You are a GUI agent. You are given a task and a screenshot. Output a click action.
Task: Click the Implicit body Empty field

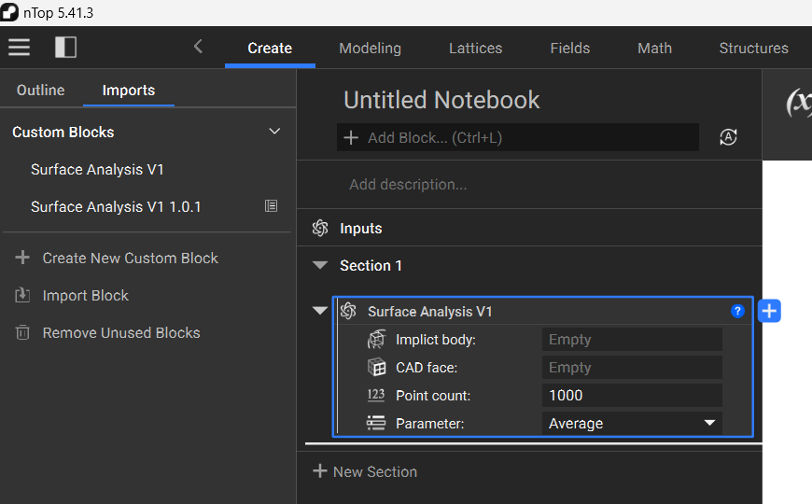[x=632, y=340]
